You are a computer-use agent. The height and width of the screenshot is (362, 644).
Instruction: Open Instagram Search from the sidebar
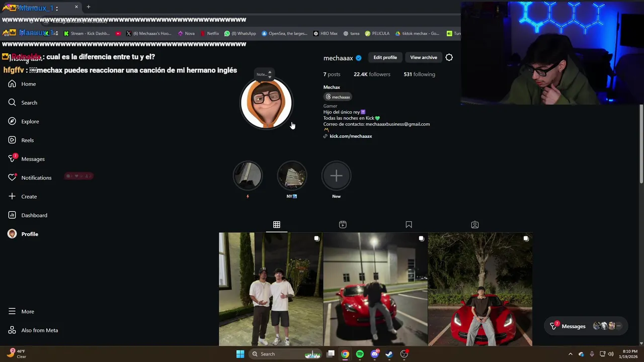click(23, 103)
